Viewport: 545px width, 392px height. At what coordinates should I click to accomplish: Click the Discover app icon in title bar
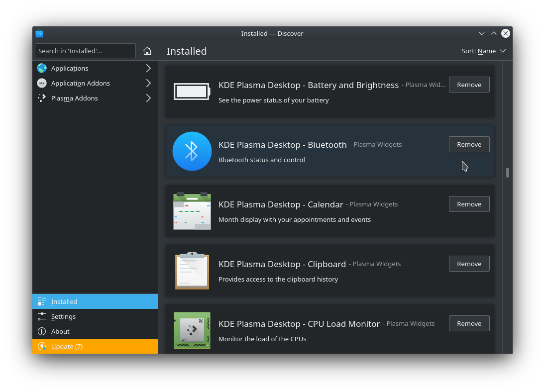click(39, 33)
